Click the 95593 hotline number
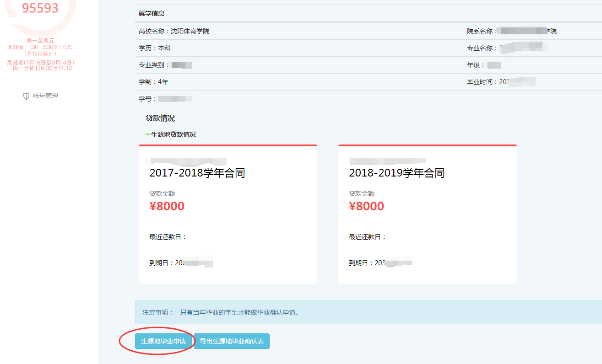Screen dimensions: 602x364 40,8
